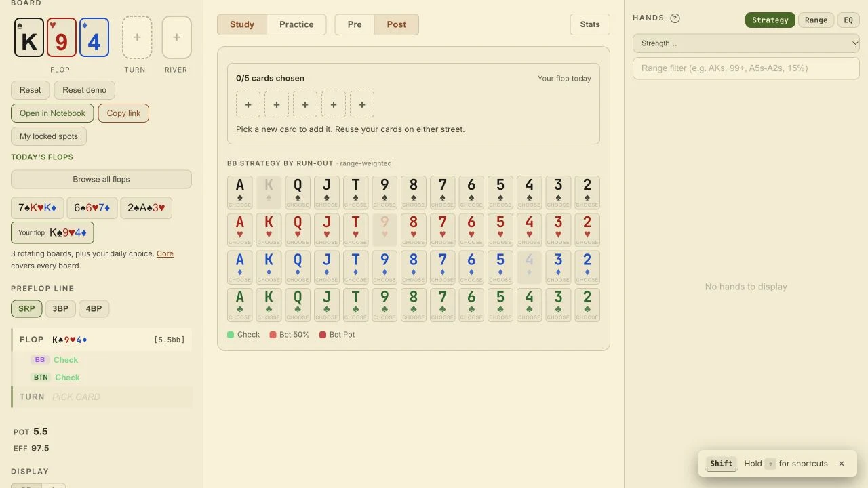
Task: Open My locked spots
Action: click(x=49, y=136)
